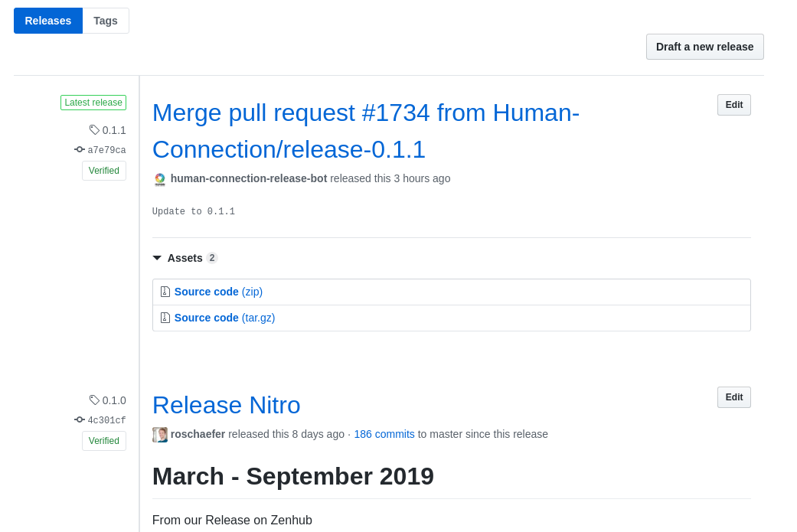Switch to the Tags tab
The image size is (797, 532).
106,21
